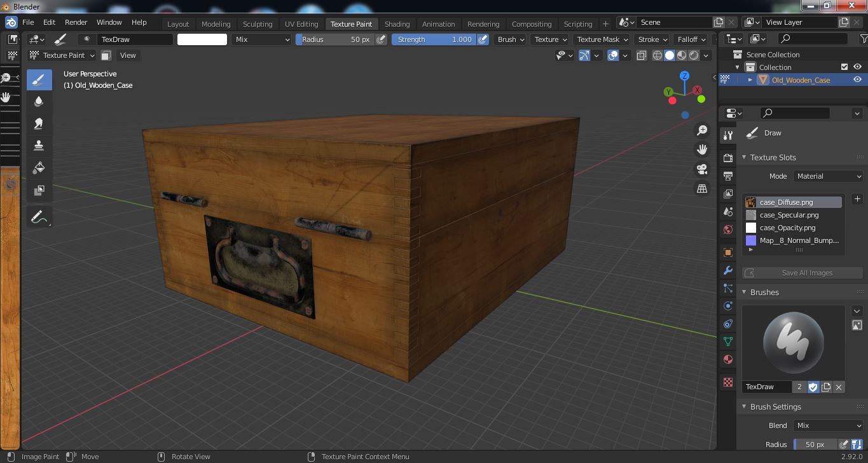Switch to wireframe viewport shading
Screen dimensions: 868x463
tap(658, 55)
